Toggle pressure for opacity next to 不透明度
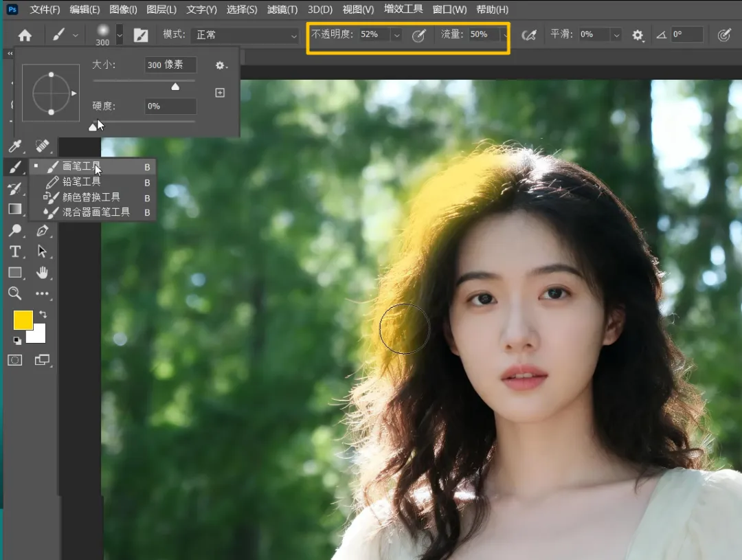 pyautogui.click(x=418, y=35)
